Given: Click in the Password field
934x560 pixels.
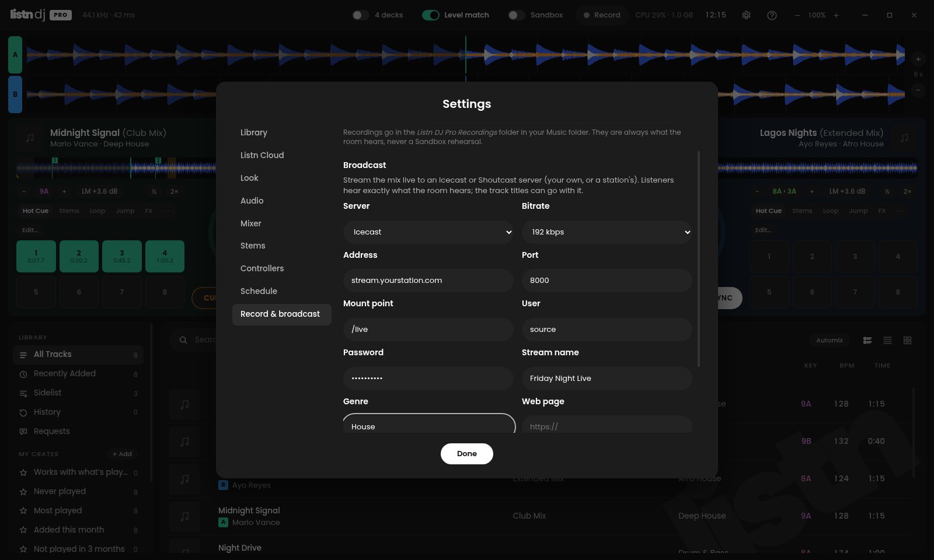Looking at the screenshot, I should pyautogui.click(x=428, y=379).
